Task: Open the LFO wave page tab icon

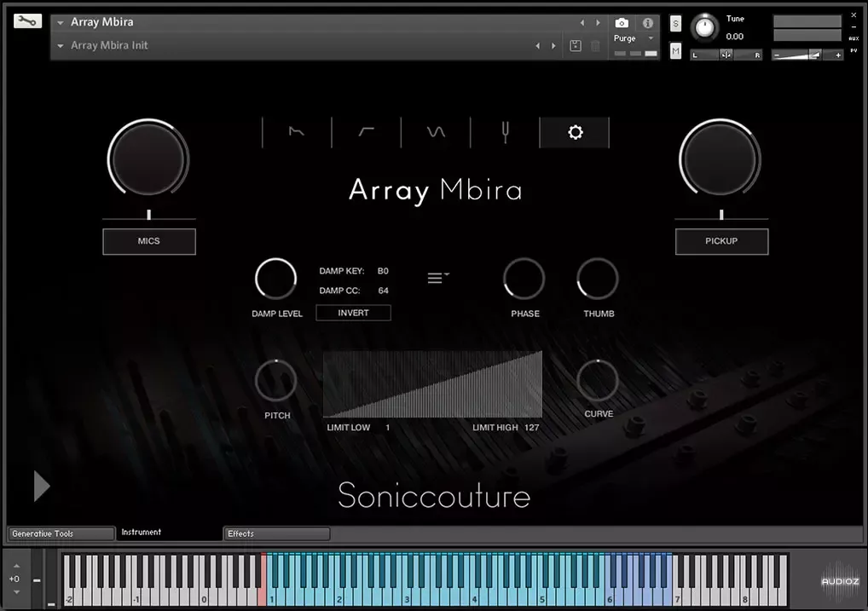Action: click(x=436, y=132)
